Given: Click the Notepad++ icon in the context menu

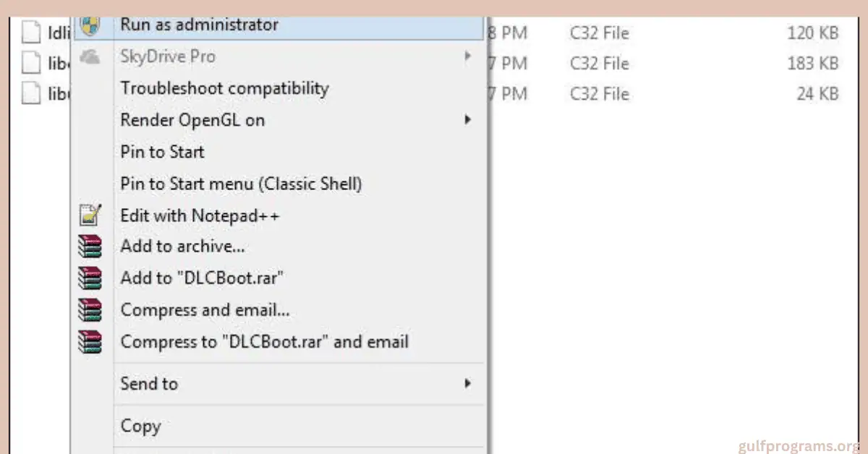Looking at the screenshot, I should [90, 215].
